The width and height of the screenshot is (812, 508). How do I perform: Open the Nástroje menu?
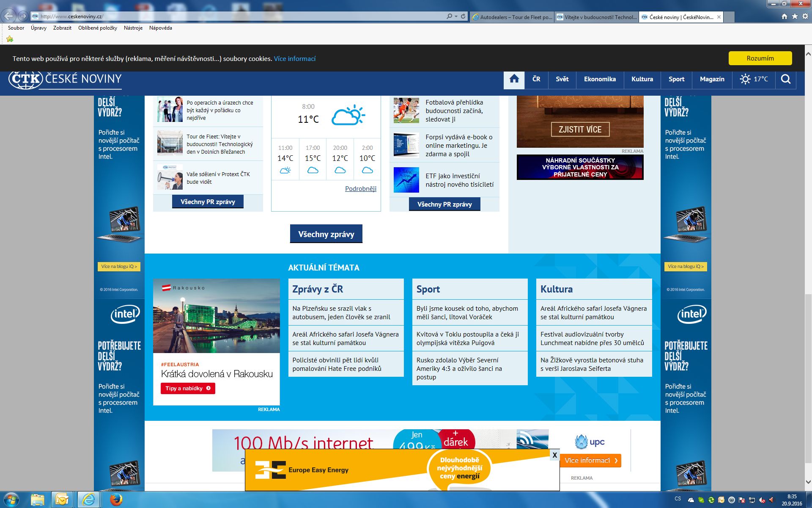tap(133, 28)
